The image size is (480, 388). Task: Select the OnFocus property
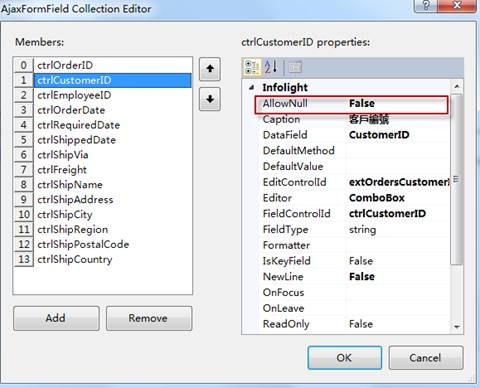click(283, 293)
